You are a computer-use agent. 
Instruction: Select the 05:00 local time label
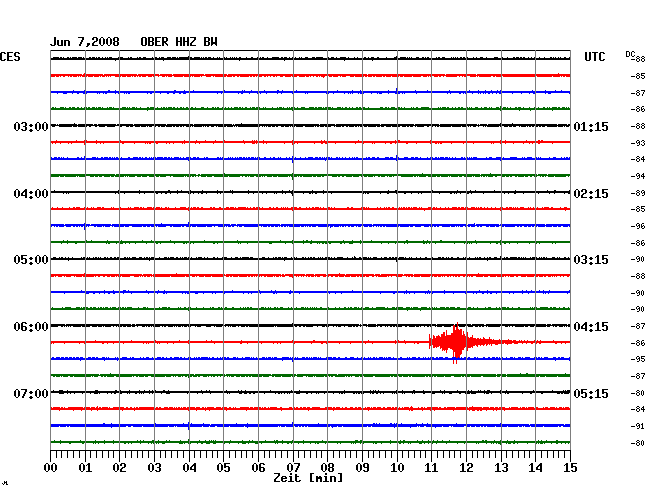(31, 260)
